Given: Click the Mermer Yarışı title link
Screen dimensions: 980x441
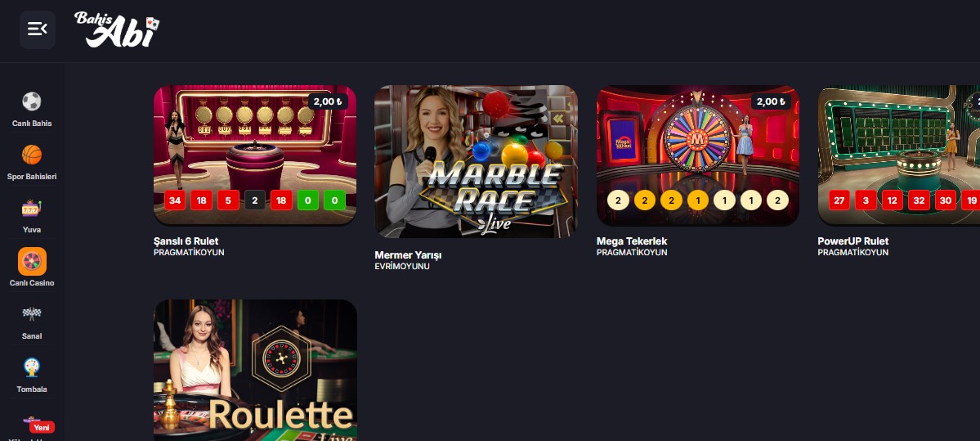Looking at the screenshot, I should coord(408,255).
